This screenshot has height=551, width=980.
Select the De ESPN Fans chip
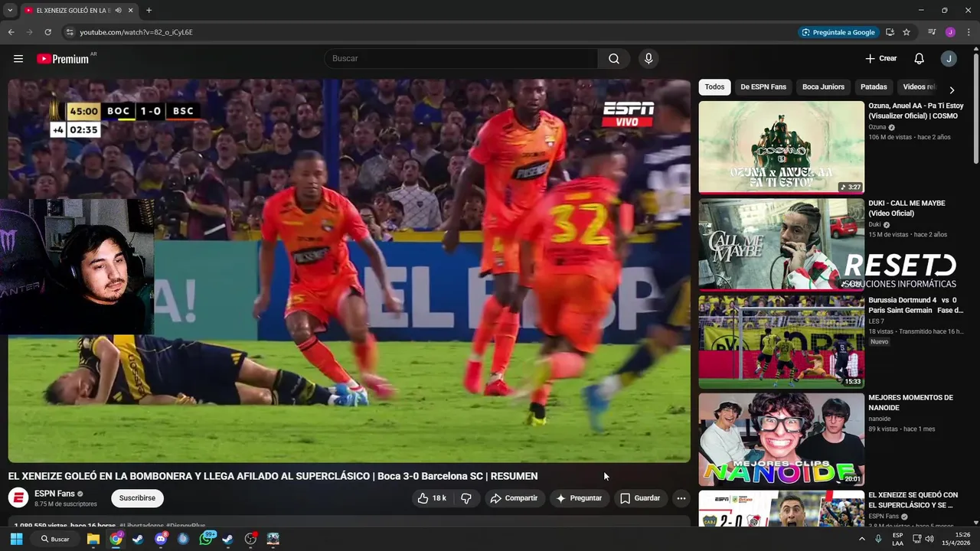(763, 87)
